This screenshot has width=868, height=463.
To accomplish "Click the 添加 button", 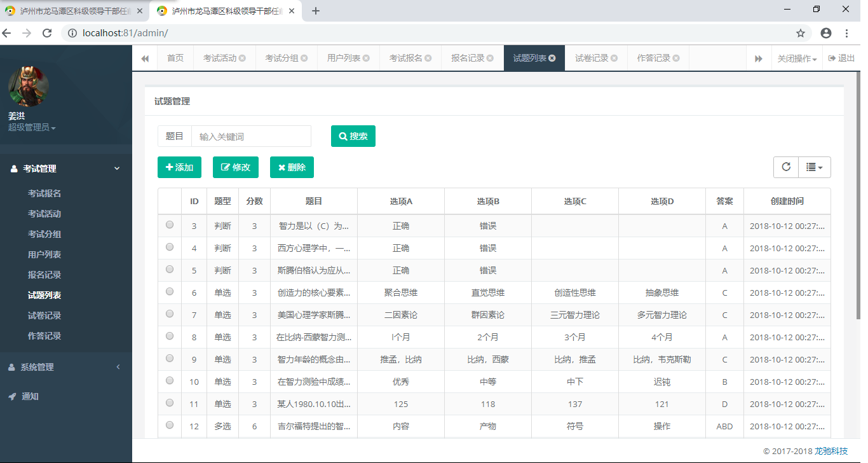I will point(179,167).
